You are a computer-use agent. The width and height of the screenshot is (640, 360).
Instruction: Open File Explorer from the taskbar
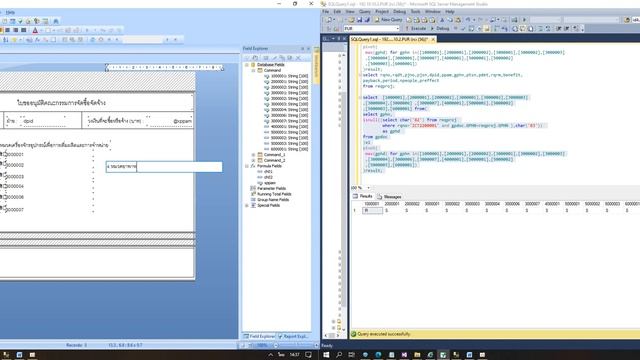pyautogui.click(x=417, y=355)
